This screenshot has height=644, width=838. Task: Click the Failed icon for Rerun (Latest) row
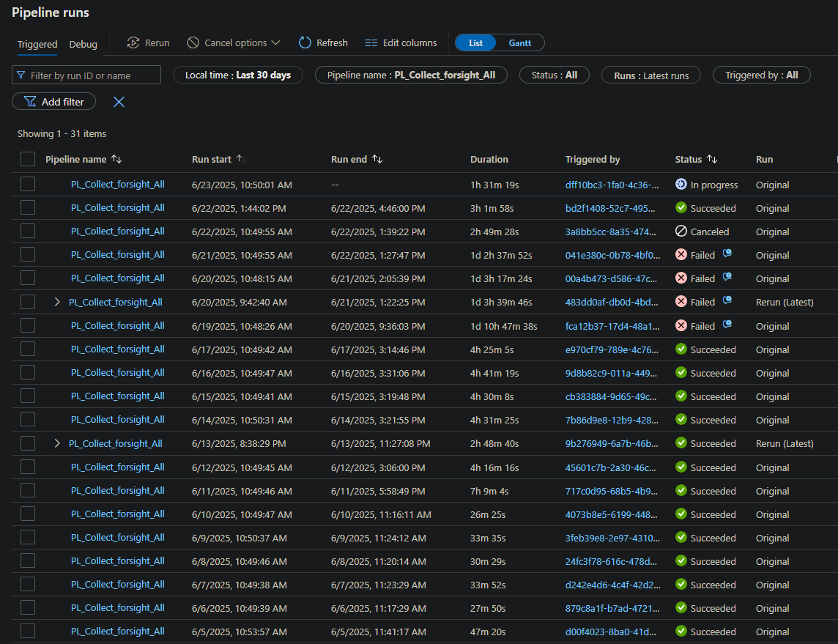click(681, 302)
